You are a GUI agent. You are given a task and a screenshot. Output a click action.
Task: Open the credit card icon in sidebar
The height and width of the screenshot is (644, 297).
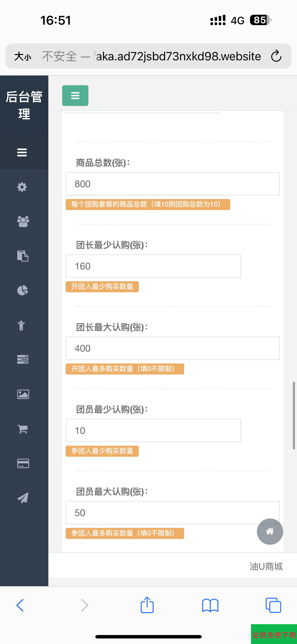(23, 463)
